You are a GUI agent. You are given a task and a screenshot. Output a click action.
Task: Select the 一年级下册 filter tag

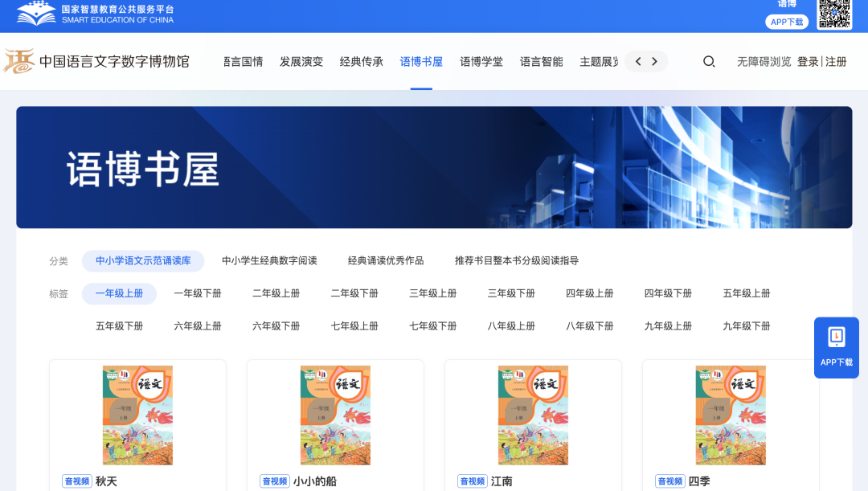point(196,293)
